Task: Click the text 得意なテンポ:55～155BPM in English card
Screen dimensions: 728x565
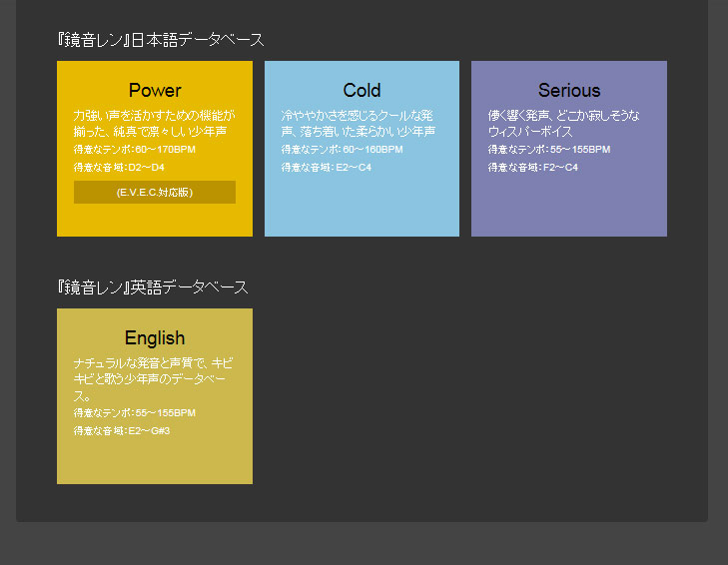Action: click(134, 412)
